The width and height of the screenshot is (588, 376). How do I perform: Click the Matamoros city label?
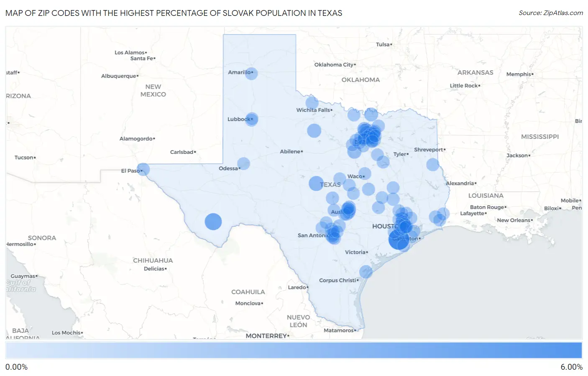339,330
